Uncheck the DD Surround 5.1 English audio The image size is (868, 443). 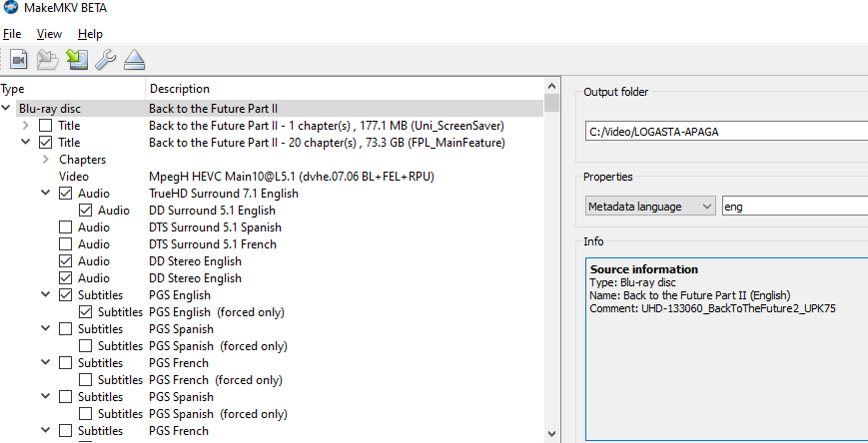point(85,211)
